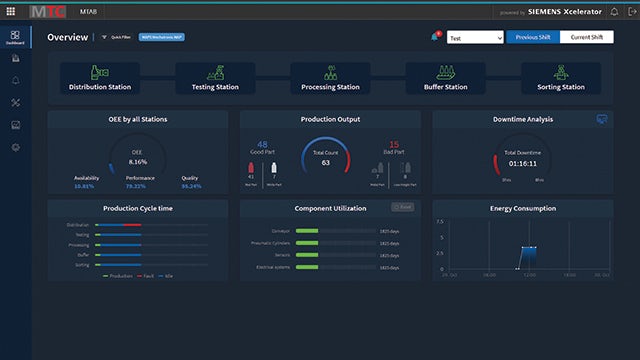
Task: Click the Testing Station icon
Action: coord(216,73)
